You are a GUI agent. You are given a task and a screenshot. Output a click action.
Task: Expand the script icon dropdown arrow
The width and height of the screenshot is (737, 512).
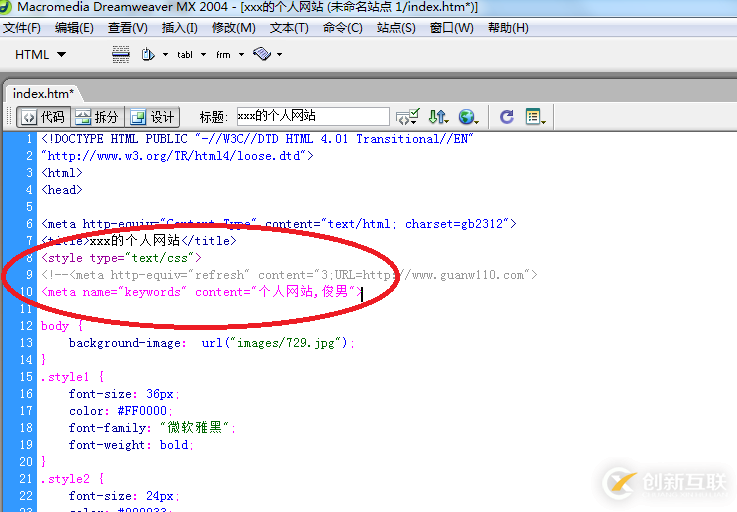tap(279, 55)
